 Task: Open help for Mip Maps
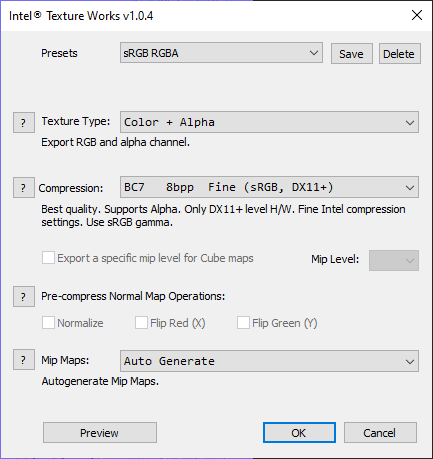[24, 360]
